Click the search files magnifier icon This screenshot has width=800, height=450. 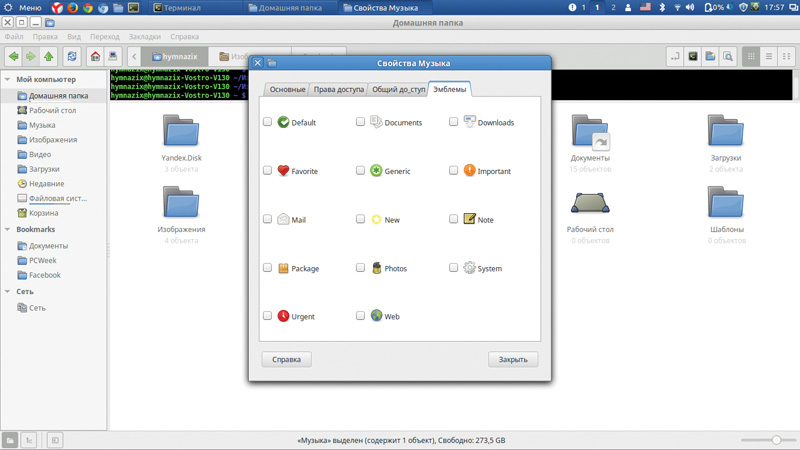click(x=728, y=57)
